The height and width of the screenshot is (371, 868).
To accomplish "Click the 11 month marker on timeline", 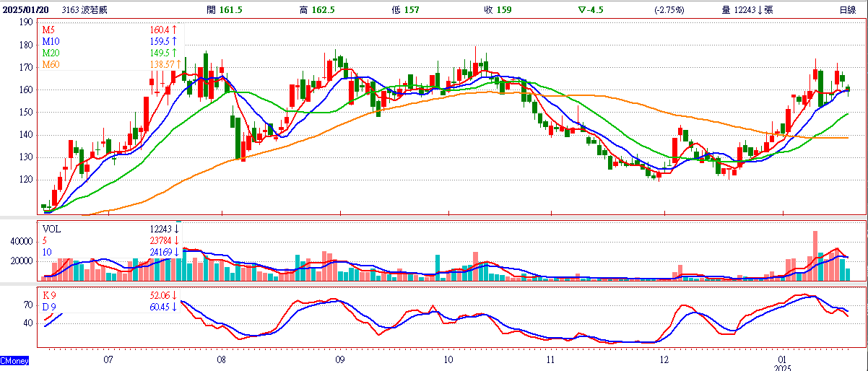I will pos(551,359).
